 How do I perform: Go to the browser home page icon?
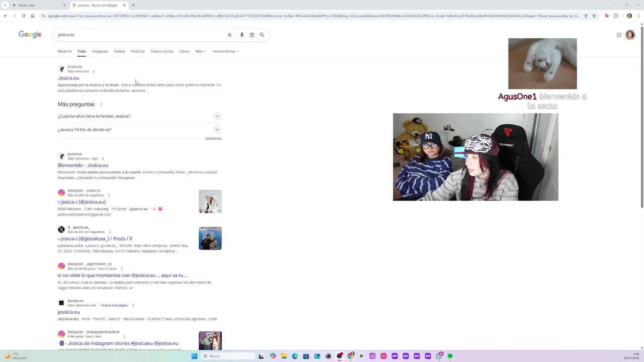[32, 16]
